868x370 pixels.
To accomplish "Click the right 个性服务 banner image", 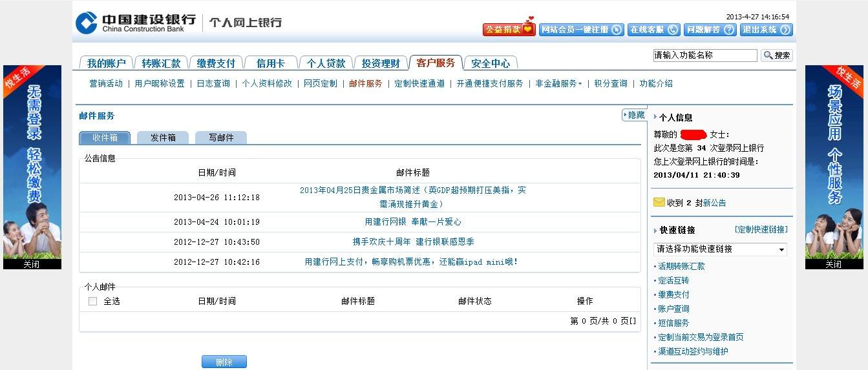I will point(834,162).
